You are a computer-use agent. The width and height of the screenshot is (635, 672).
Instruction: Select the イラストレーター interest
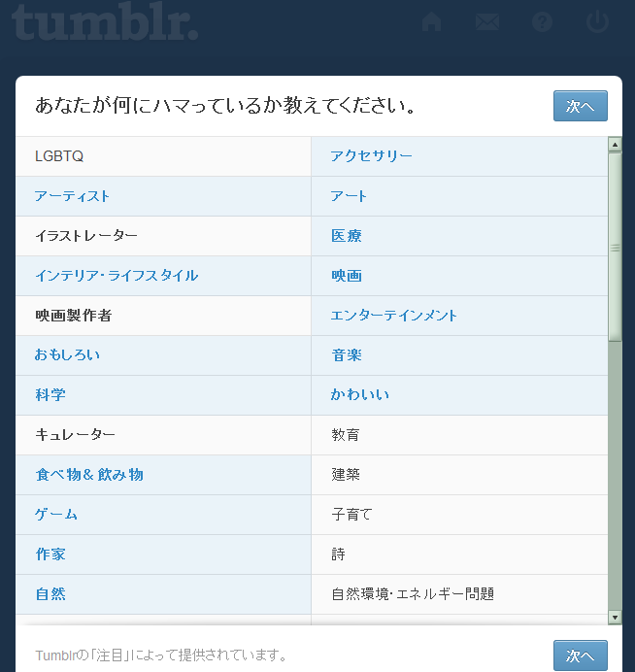163,236
